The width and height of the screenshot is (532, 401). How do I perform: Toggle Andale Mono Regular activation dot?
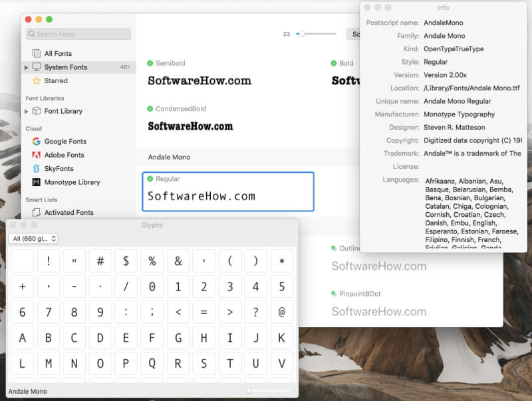(150, 179)
